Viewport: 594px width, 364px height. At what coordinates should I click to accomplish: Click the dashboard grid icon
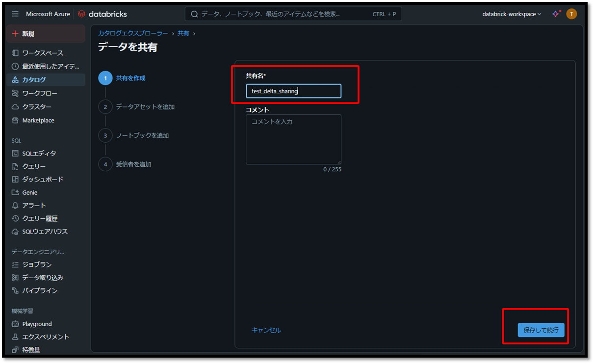click(15, 180)
